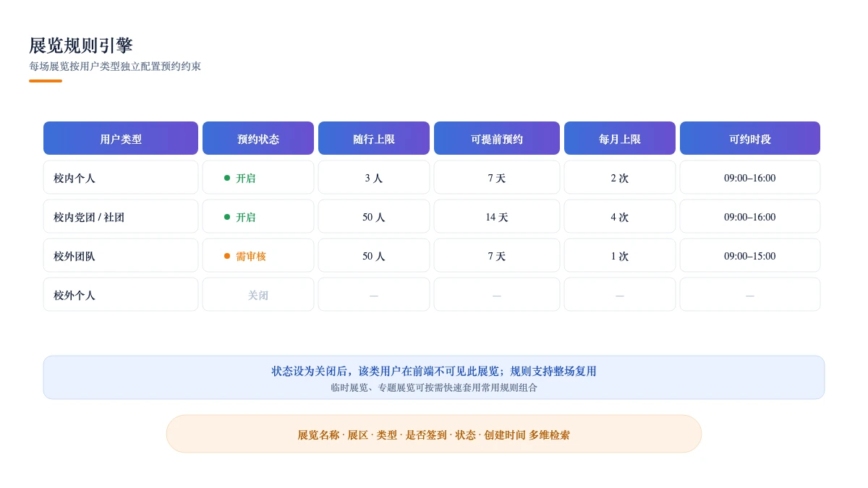Screen dimensions: 868x488
Task: Select the 09:00–15:00 time slot cell
Action: pyautogui.click(x=750, y=255)
